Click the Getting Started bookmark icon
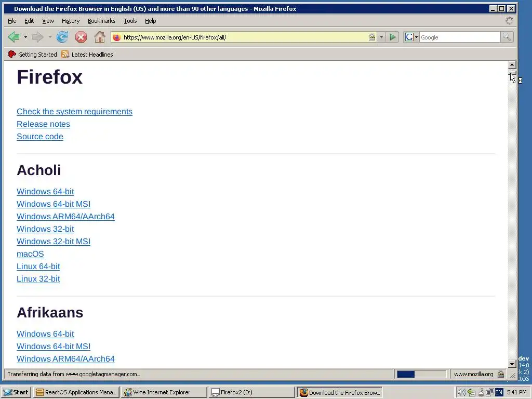The image size is (532, 399). 12,54
